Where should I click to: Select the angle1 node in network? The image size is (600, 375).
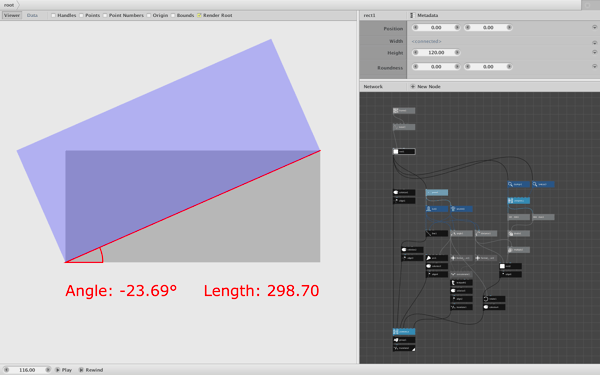point(461,233)
